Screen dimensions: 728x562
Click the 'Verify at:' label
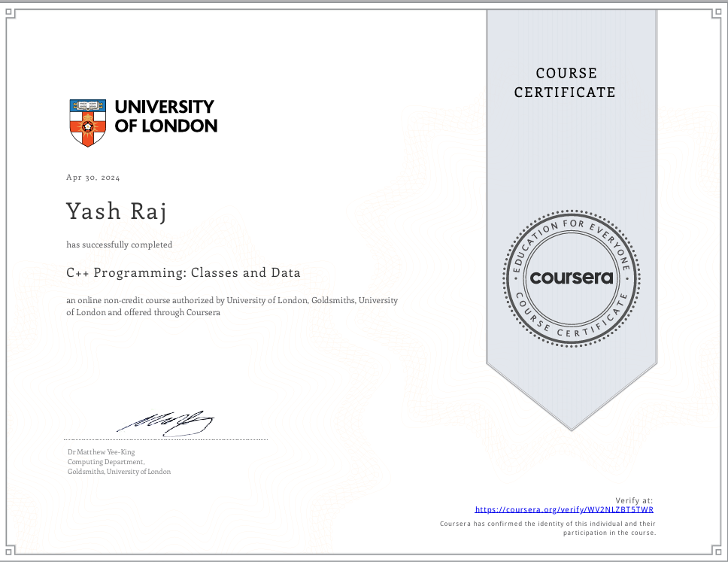pyautogui.click(x=634, y=501)
